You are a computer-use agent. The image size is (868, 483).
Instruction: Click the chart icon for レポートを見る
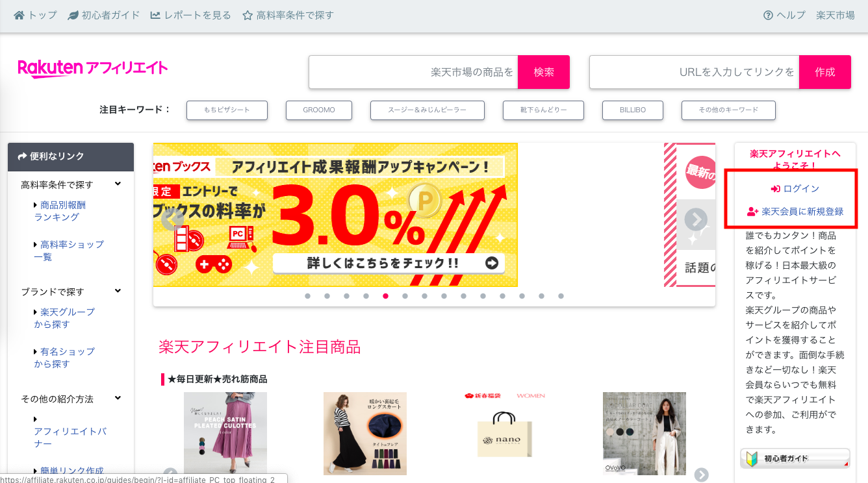(x=155, y=15)
